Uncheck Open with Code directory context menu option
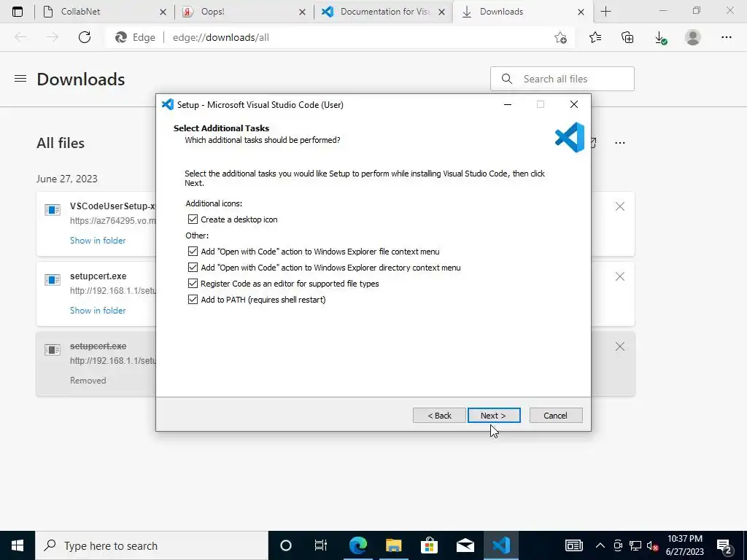The height and width of the screenshot is (560, 747). pyautogui.click(x=193, y=268)
